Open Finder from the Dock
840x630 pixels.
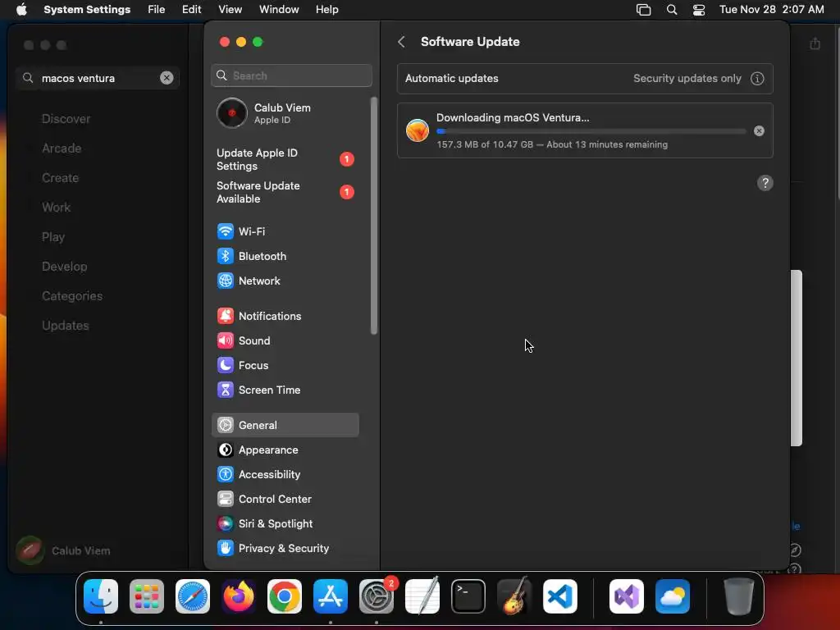click(101, 596)
